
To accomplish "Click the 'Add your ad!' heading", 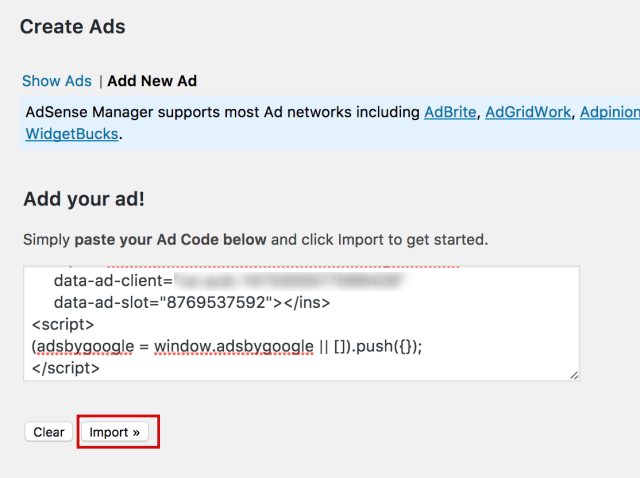I will click(x=84, y=199).
